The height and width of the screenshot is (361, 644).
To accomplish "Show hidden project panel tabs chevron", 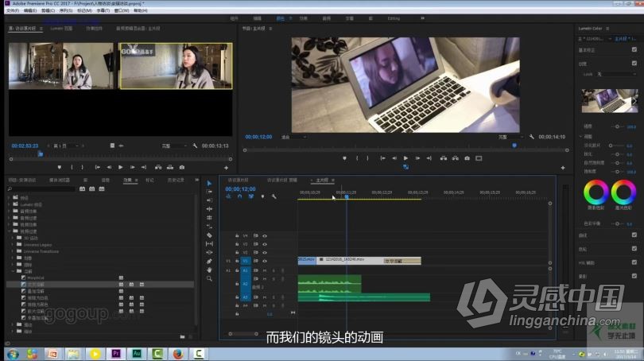I will (196, 180).
